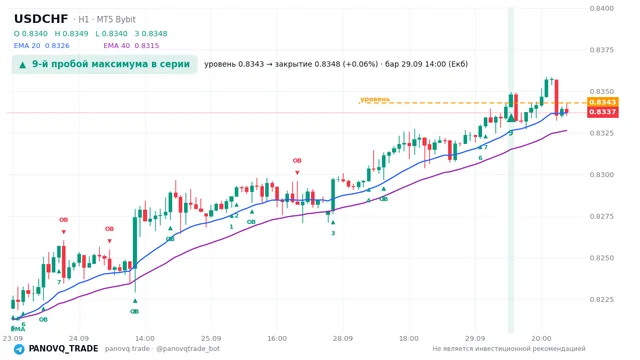Click the H1 · MT5 Bybit label

[105, 19]
